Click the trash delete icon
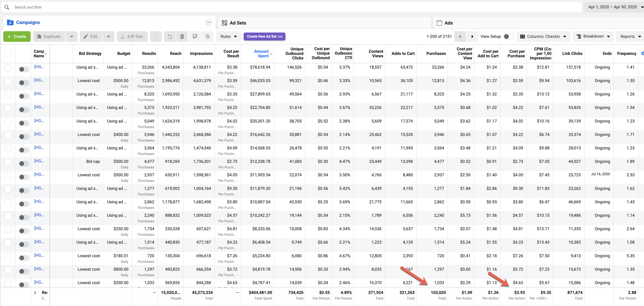The image size is (644, 306). coord(182,36)
